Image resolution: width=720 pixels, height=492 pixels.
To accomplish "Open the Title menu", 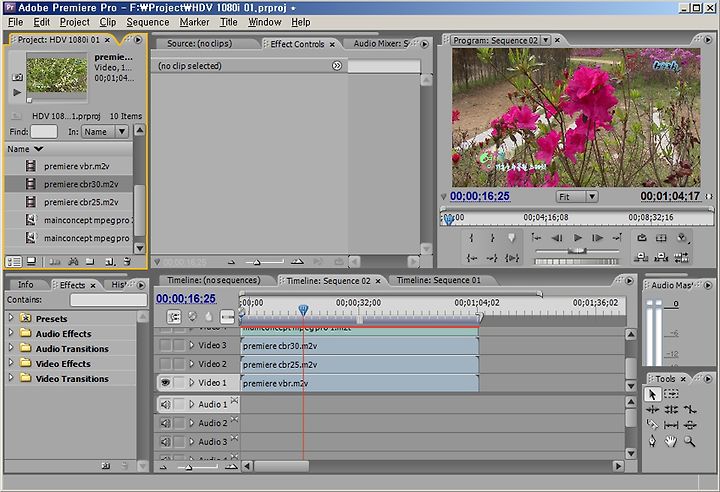I will (x=229, y=22).
